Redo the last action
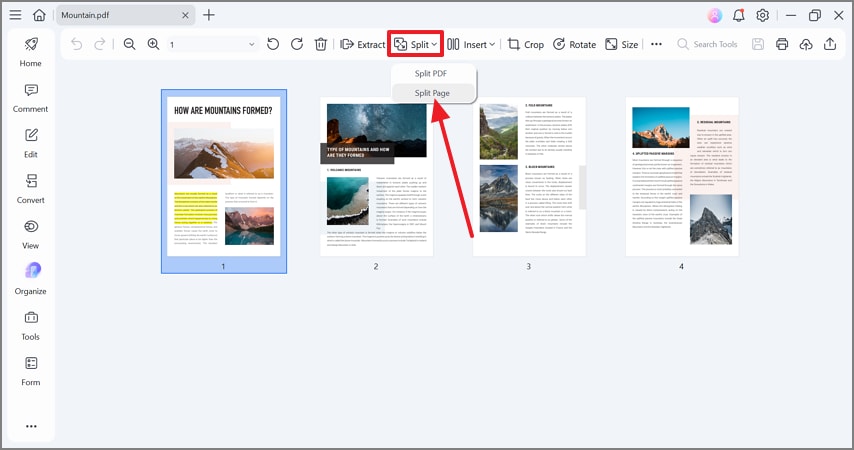Screen dimensions: 854x450 click(100, 44)
